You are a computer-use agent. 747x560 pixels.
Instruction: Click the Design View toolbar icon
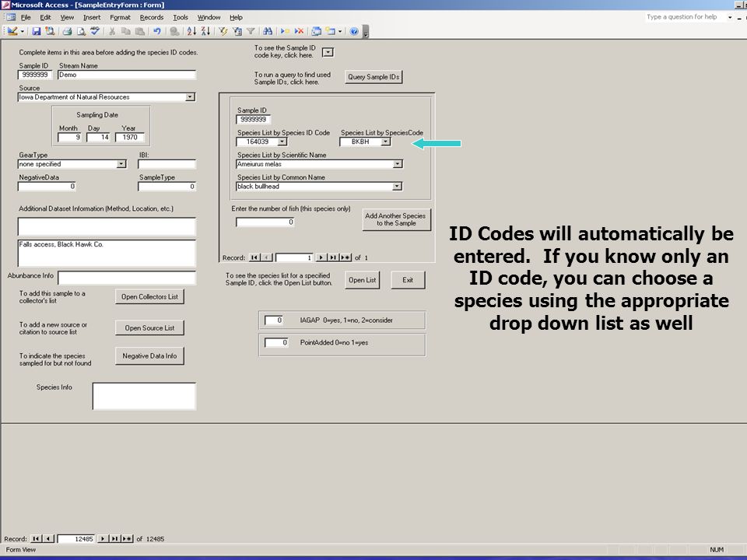[x=12, y=31]
